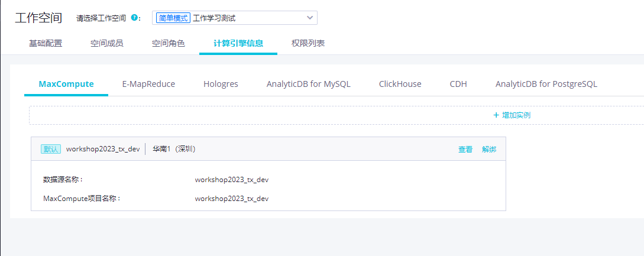This screenshot has height=256, width=644.
Task: Open the AnalyticDB for PostgreSQL tab
Action: pyautogui.click(x=546, y=84)
